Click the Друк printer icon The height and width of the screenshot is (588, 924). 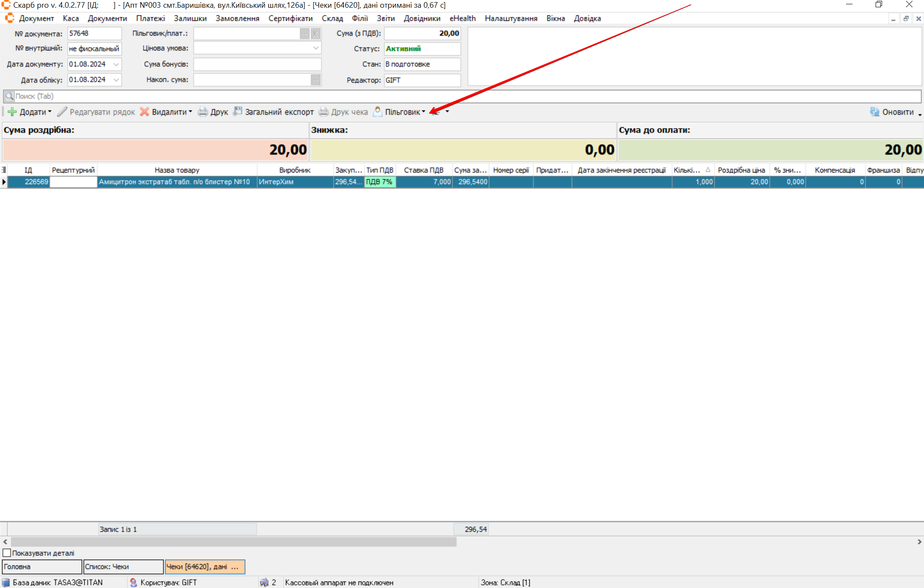pyautogui.click(x=203, y=112)
